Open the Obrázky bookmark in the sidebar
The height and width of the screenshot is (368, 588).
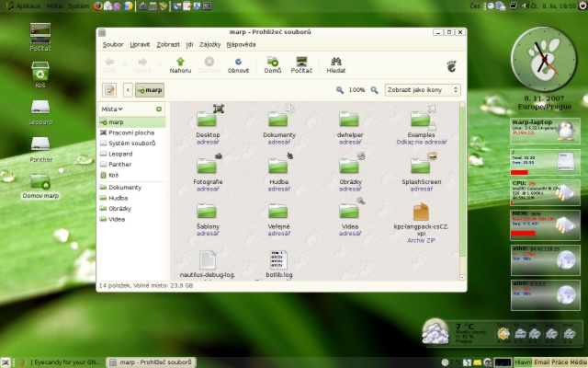click(132, 209)
